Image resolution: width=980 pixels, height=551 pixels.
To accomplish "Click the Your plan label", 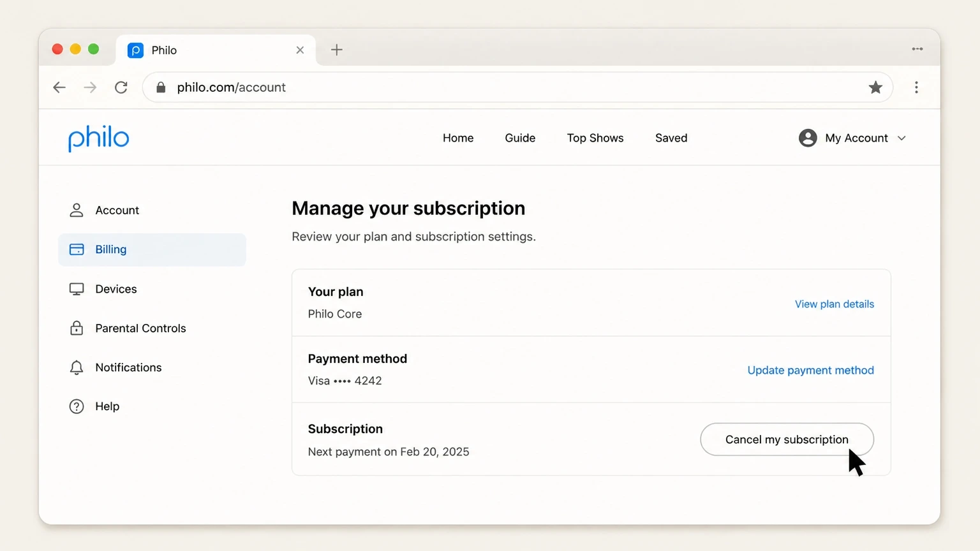I will click(336, 291).
